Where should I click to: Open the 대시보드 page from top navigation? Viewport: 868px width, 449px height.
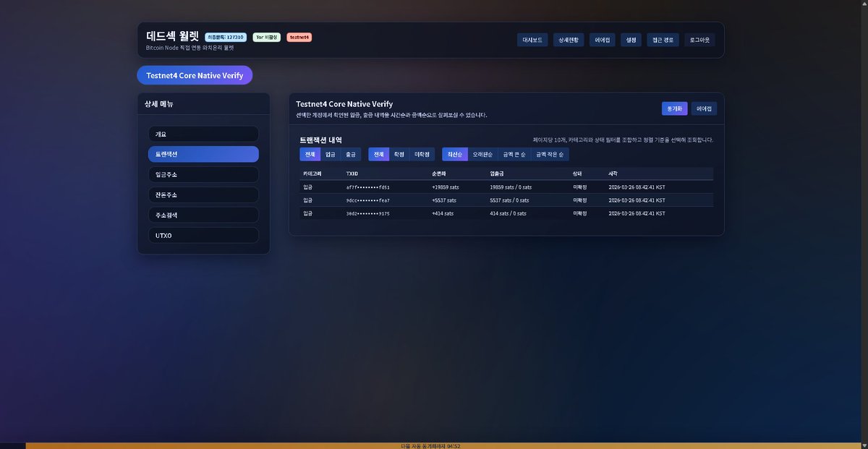532,40
